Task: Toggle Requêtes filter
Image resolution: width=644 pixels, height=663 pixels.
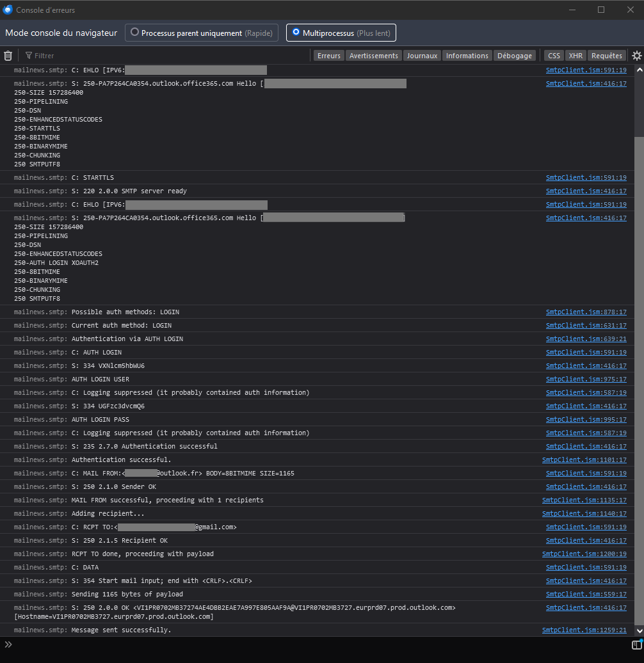Action: point(606,56)
